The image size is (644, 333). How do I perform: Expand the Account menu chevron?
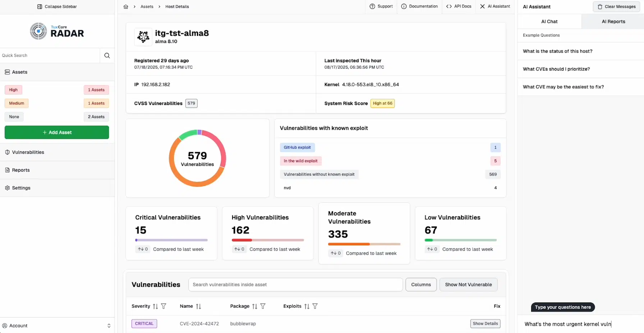(x=109, y=326)
